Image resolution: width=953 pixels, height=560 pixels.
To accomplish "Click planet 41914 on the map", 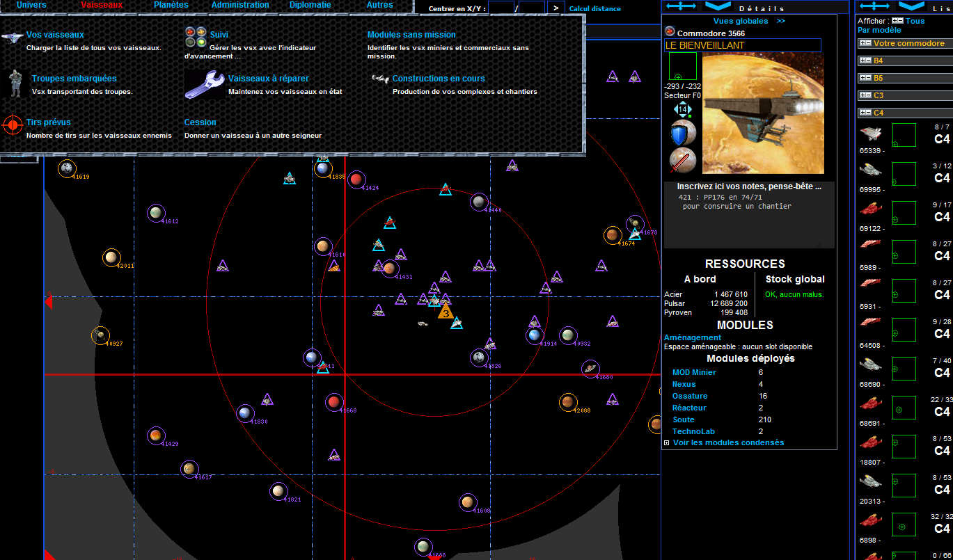I will pos(534,336).
